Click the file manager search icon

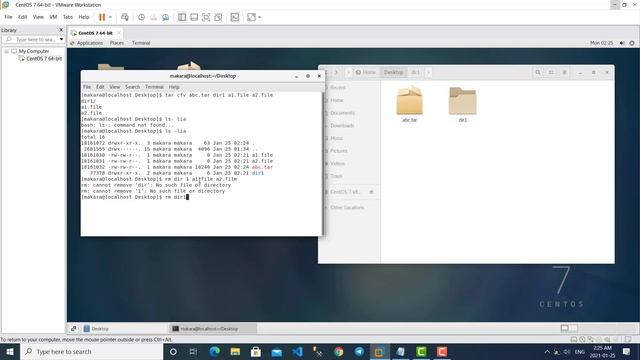click(x=538, y=72)
